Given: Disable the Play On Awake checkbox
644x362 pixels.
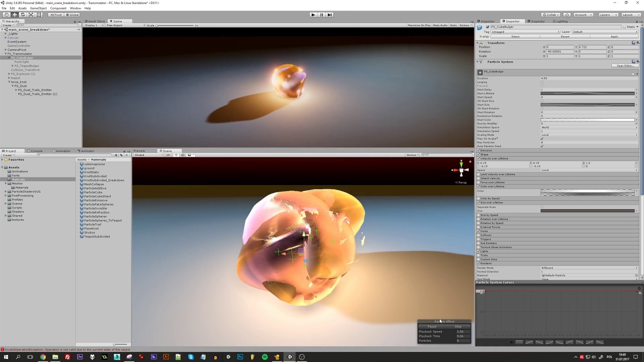Looking at the screenshot, I should click(542, 139).
